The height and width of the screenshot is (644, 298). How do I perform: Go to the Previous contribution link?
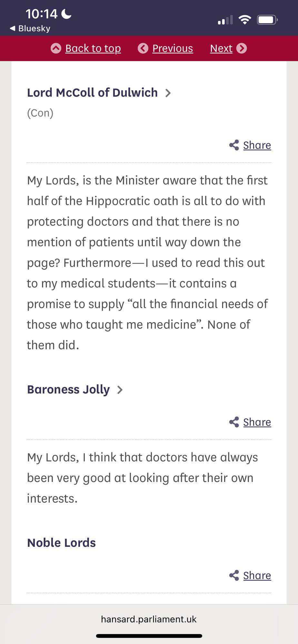173,48
